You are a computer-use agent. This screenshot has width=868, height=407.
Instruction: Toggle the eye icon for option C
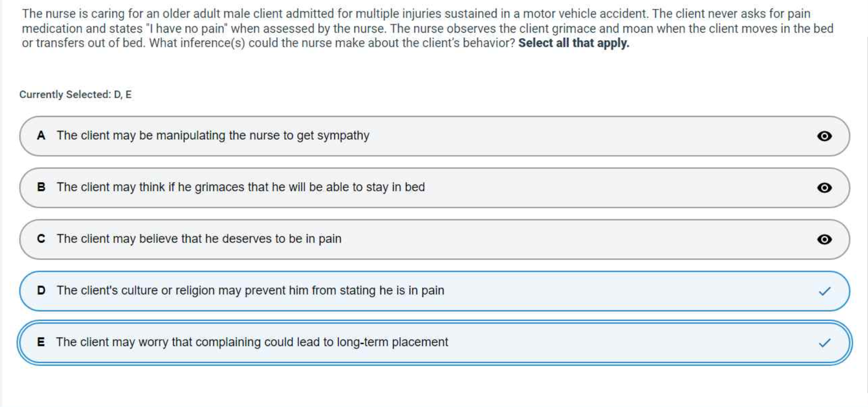click(x=824, y=239)
